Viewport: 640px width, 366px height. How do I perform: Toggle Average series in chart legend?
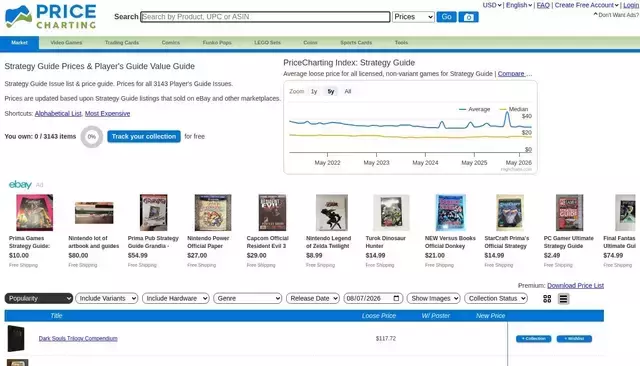[x=474, y=109]
